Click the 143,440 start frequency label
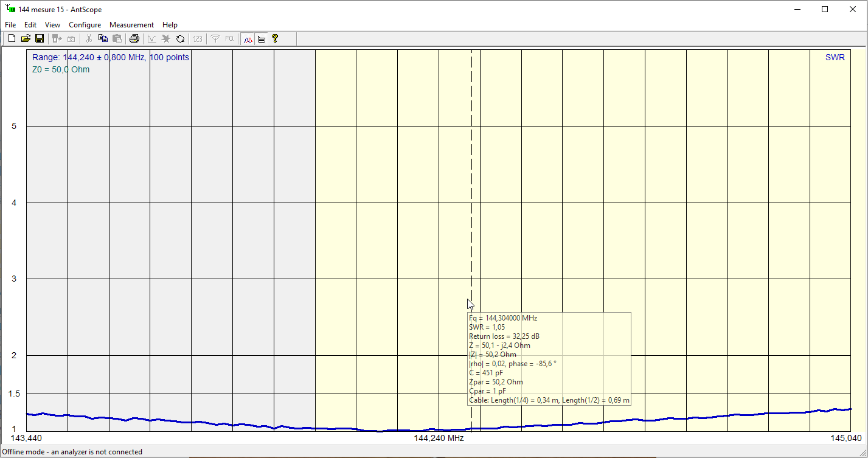The height and width of the screenshot is (458, 868). tap(26, 438)
